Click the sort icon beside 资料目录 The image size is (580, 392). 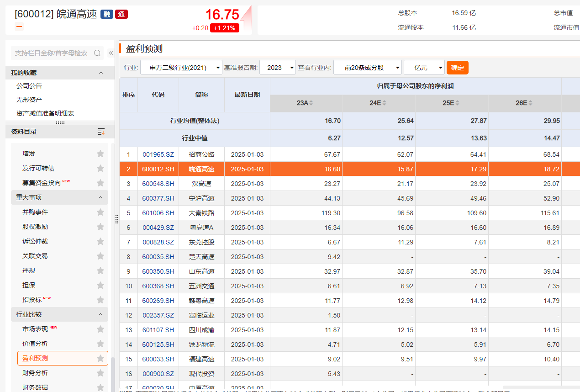tap(101, 132)
